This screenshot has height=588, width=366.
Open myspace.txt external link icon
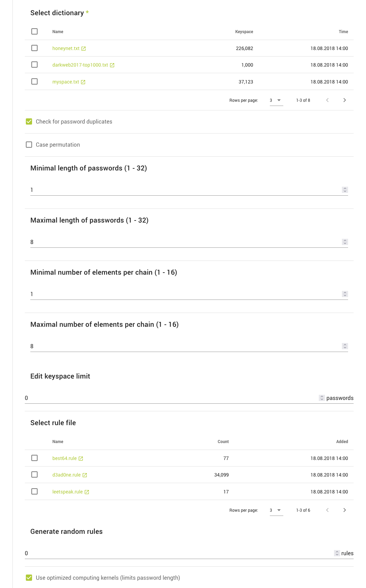coord(83,82)
